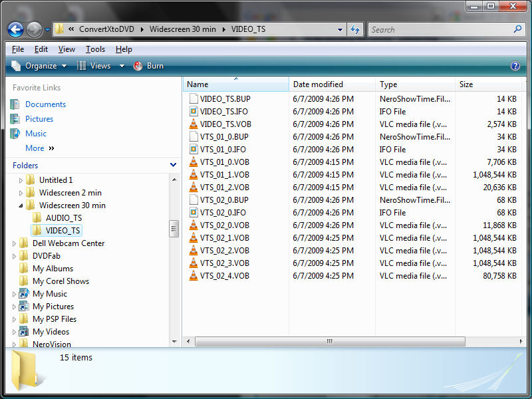
Task: Click the VLC cone icon of VTS_02_0.VOB
Action: (194, 225)
